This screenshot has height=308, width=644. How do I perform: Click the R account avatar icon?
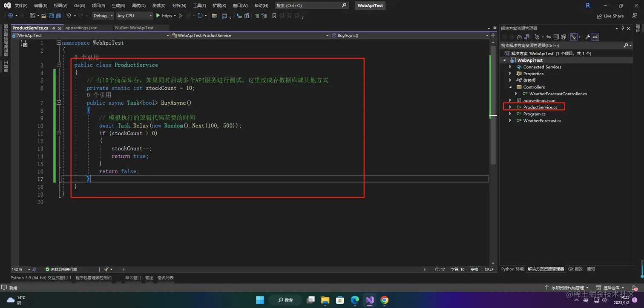point(588,6)
